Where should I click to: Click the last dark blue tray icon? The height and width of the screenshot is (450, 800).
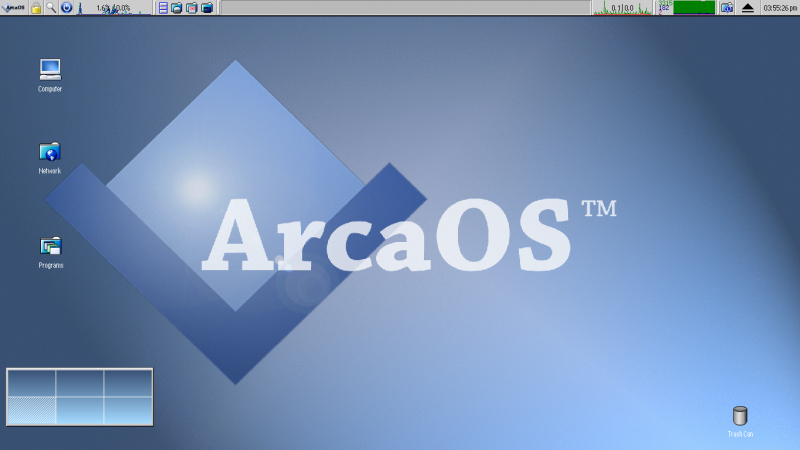click(x=207, y=8)
